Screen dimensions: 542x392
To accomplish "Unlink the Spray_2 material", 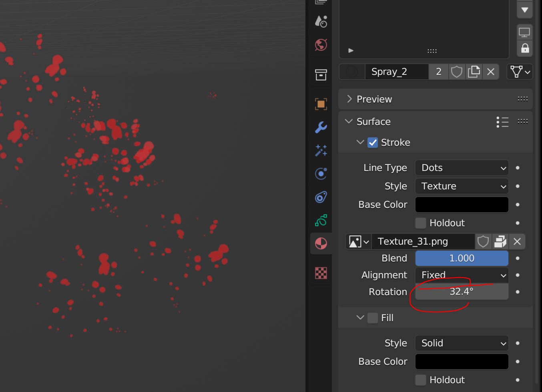I will (491, 72).
